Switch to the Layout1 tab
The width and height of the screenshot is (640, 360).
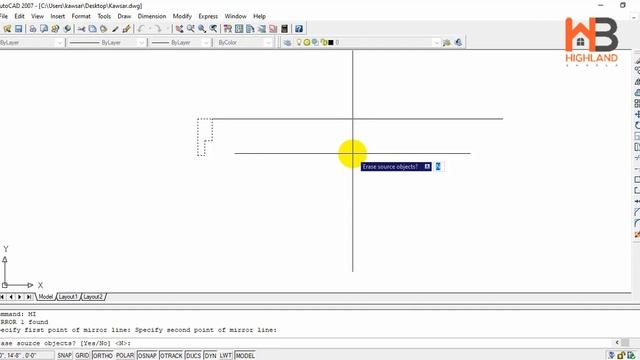click(x=68, y=297)
